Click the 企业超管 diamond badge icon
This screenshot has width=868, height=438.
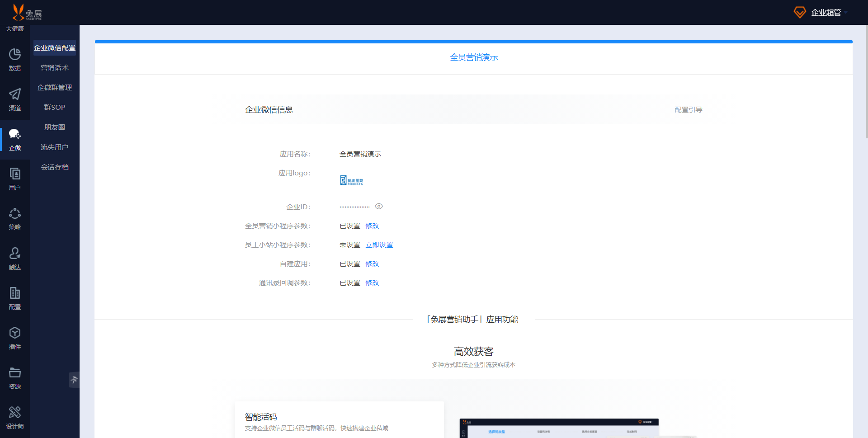coord(800,12)
